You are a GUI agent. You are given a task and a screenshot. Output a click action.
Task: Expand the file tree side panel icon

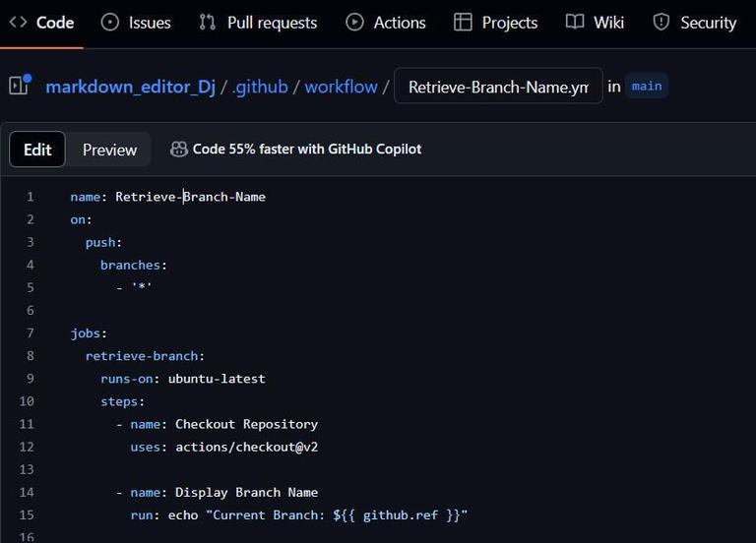[21, 85]
